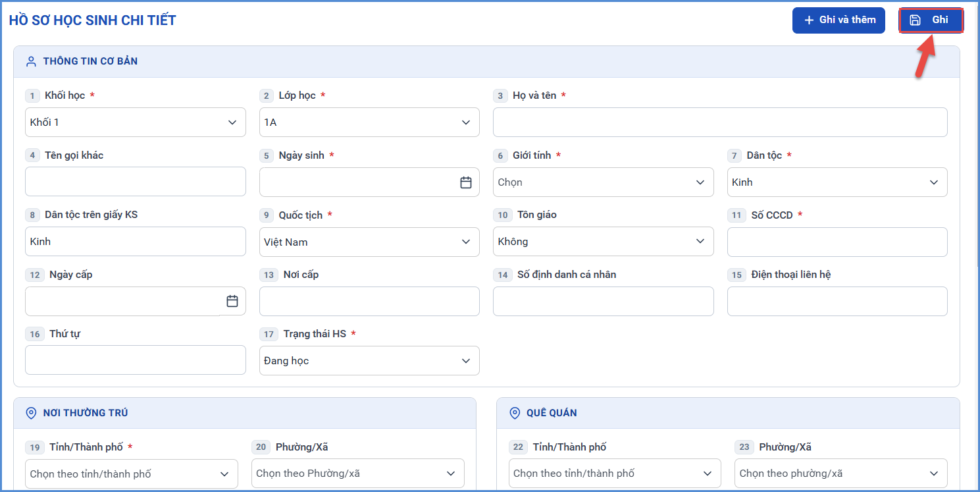Click the location pin icon beside Quê quán
Image resolution: width=980 pixels, height=492 pixels.
(x=515, y=413)
